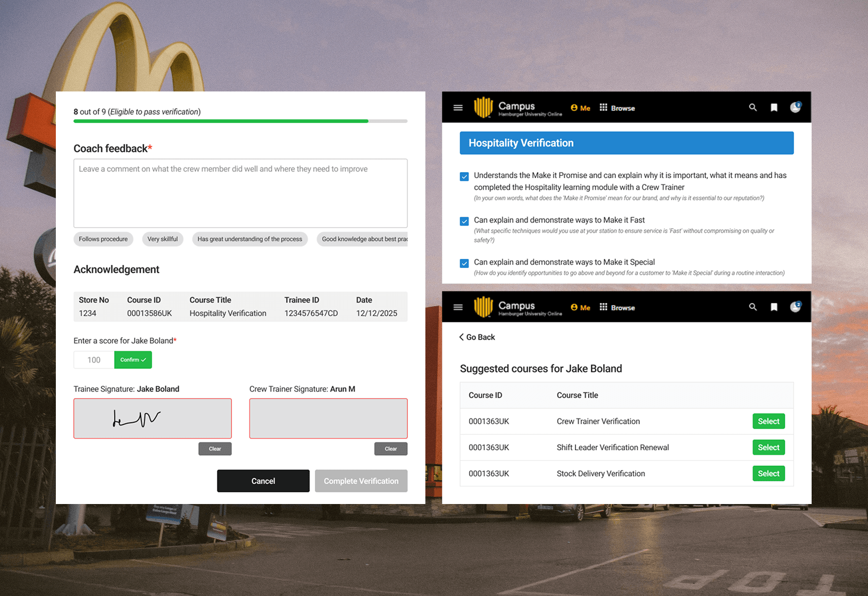Click the Go Back link
This screenshot has width=868, height=596.
click(477, 337)
